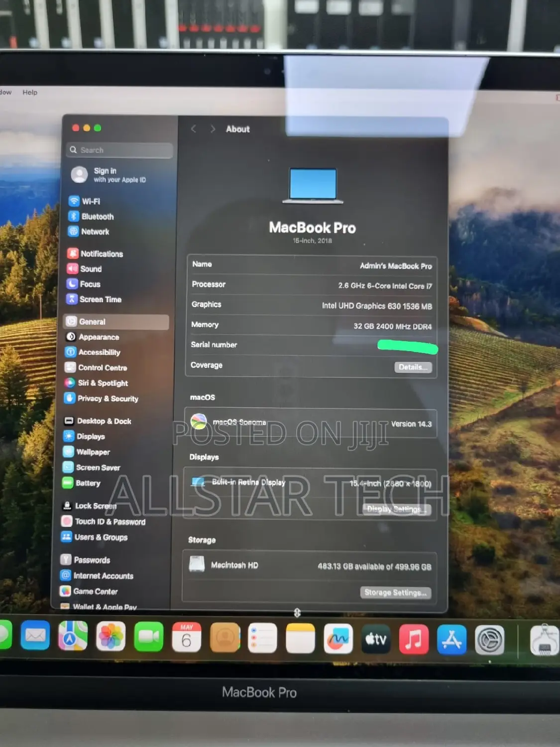
Task: Open Sound settings
Action: point(84,269)
